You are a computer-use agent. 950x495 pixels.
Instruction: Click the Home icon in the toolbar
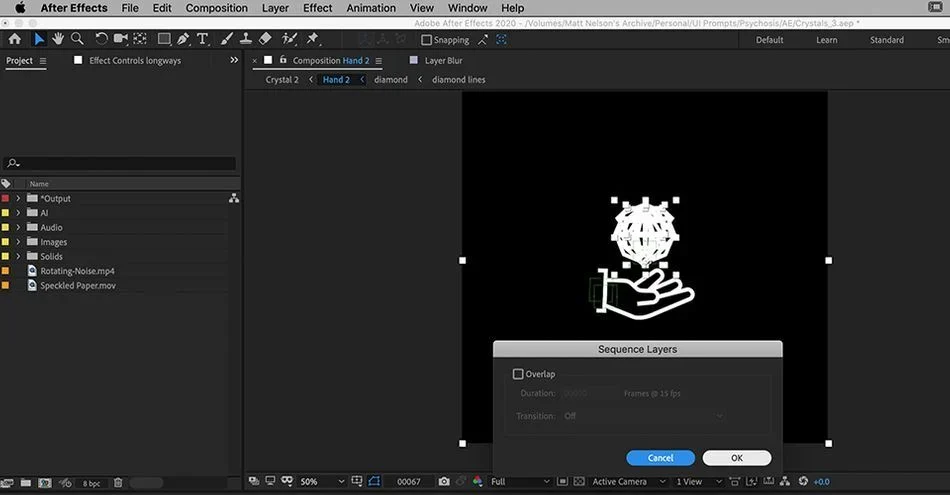tap(15, 39)
